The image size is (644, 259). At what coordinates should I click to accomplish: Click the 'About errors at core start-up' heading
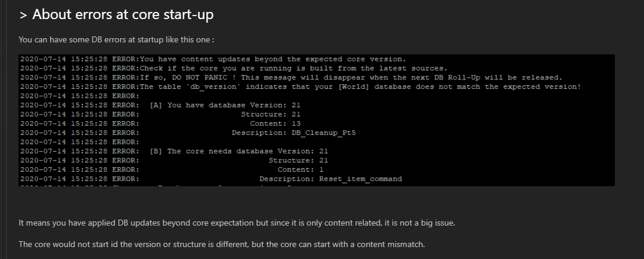123,15
